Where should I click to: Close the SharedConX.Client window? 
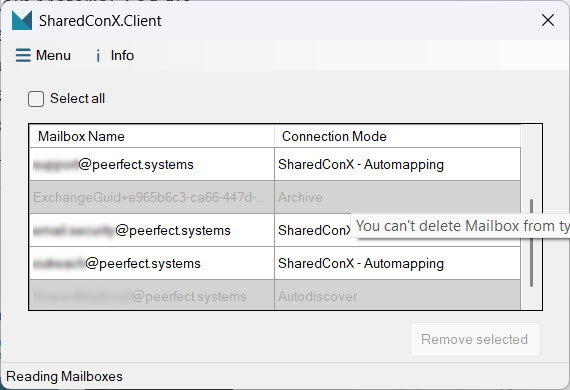[548, 20]
